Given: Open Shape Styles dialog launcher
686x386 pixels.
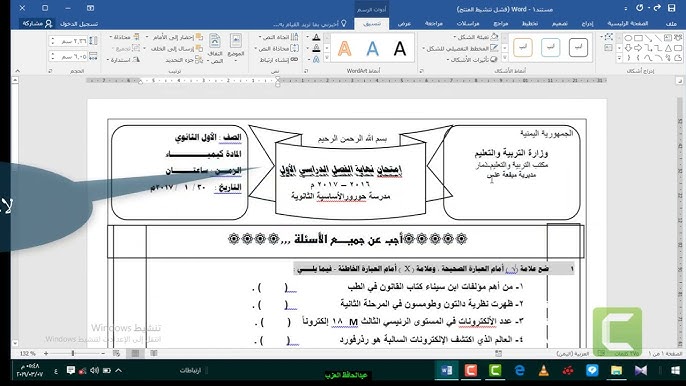Looking at the screenshot, I should click(421, 70).
